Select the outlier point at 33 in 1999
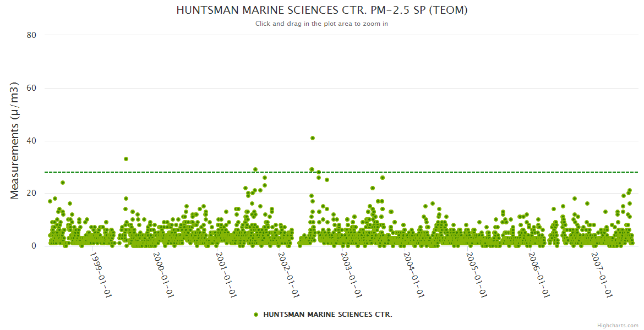Viewport: 644px width, 330px height. [126, 159]
